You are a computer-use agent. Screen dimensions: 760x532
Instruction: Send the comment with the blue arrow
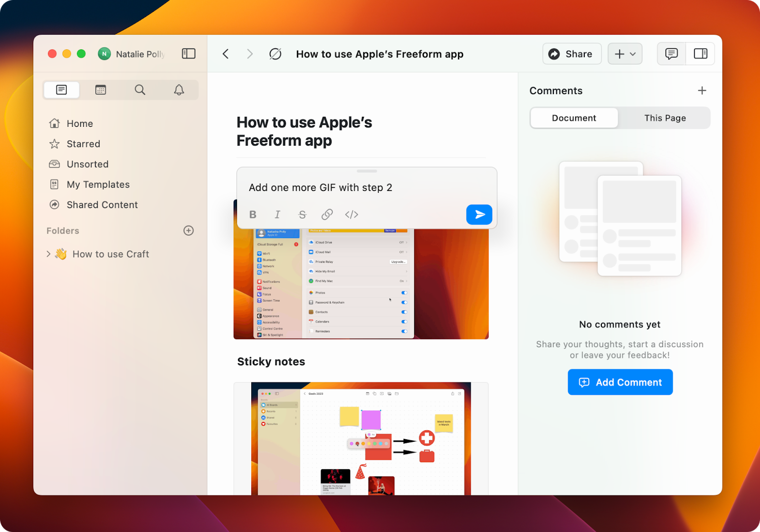(479, 214)
